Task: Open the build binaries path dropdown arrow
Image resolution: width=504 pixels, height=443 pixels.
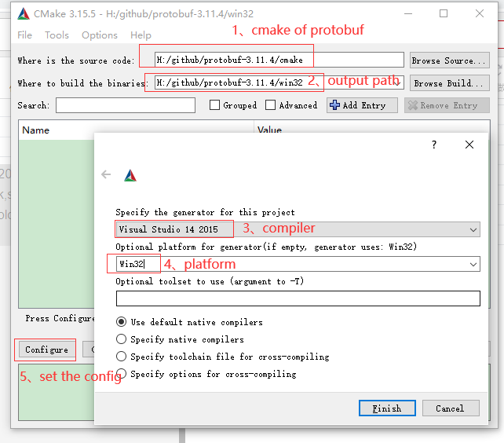Action: pos(398,82)
